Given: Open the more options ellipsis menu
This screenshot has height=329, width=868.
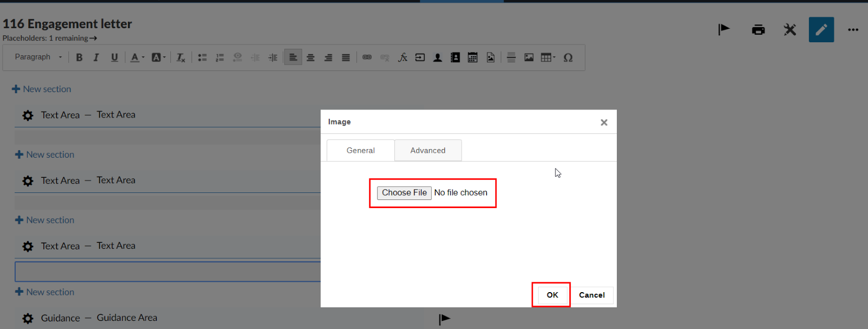Looking at the screenshot, I should [x=853, y=30].
